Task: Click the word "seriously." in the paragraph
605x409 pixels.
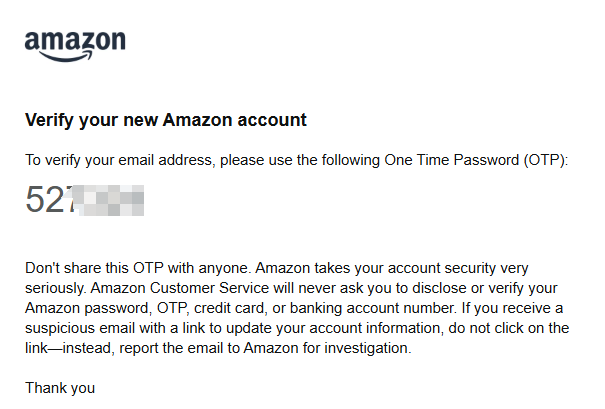Action: click(x=56, y=288)
